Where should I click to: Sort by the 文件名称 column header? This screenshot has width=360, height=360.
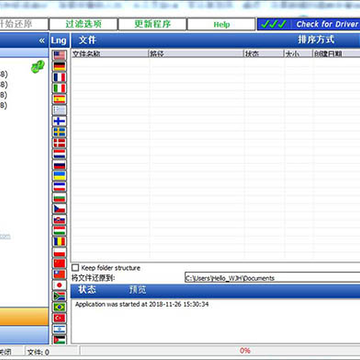click(110, 54)
